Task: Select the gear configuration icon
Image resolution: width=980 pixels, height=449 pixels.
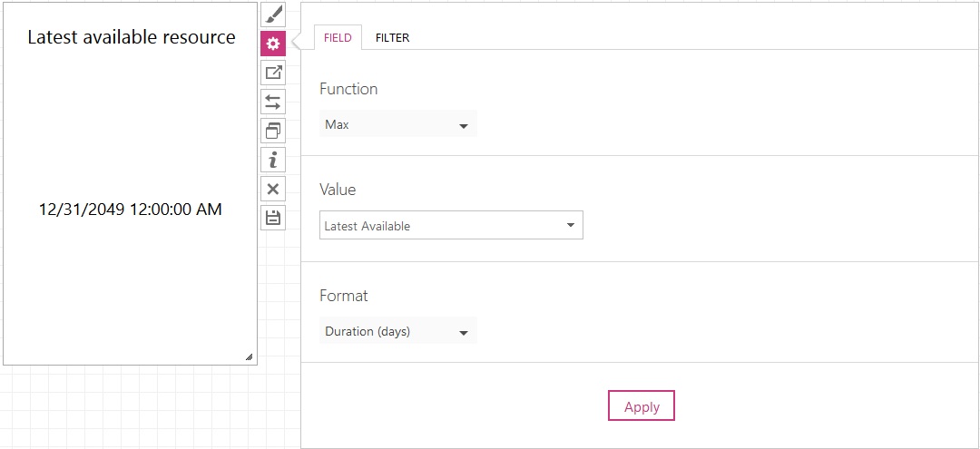Action: [273, 44]
